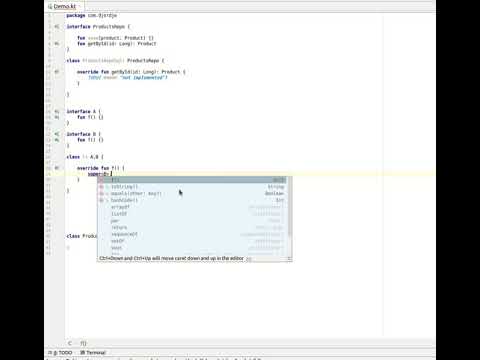
Task: Click the Ctrl+Down hint text in popup footer
Action: 171,258
